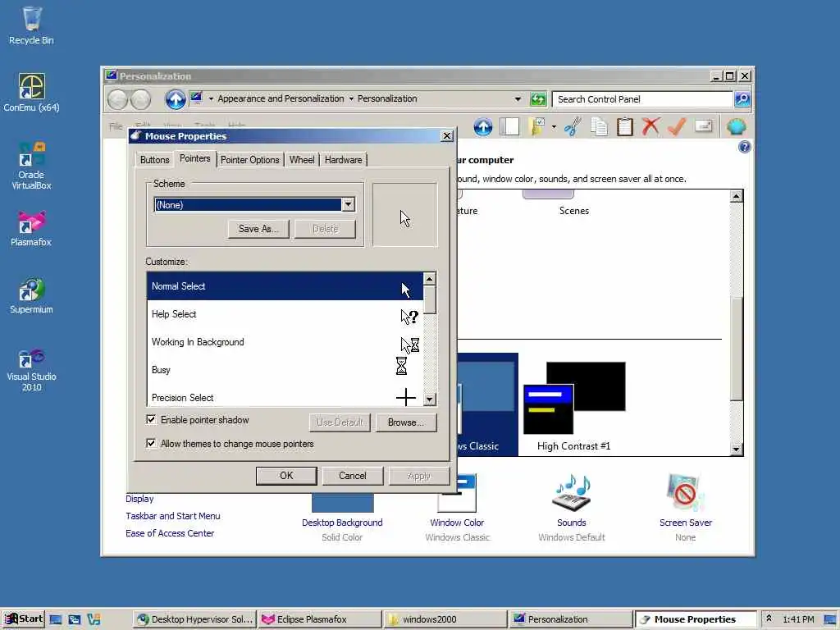Expand hidden system tray icons chevron

point(769,619)
